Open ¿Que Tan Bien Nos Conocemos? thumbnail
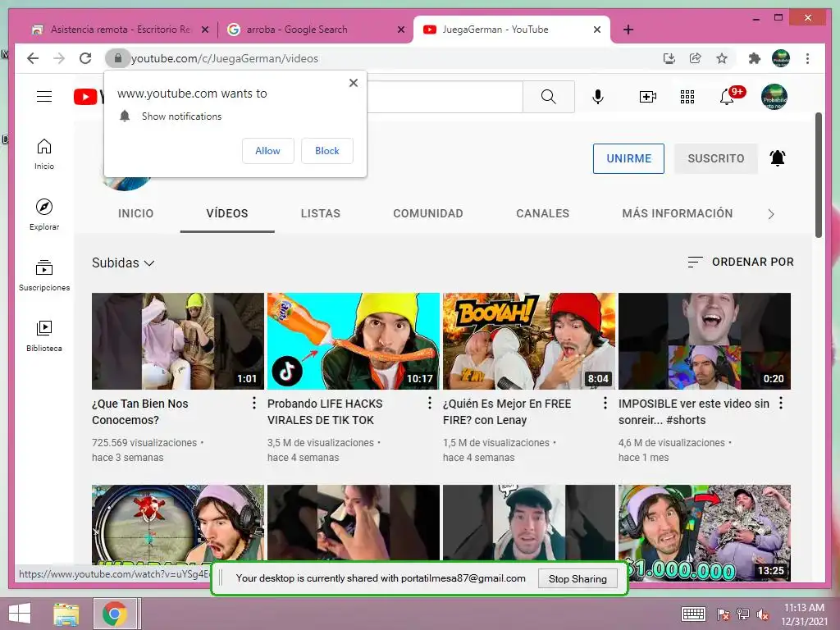This screenshot has height=630, width=840. click(178, 340)
